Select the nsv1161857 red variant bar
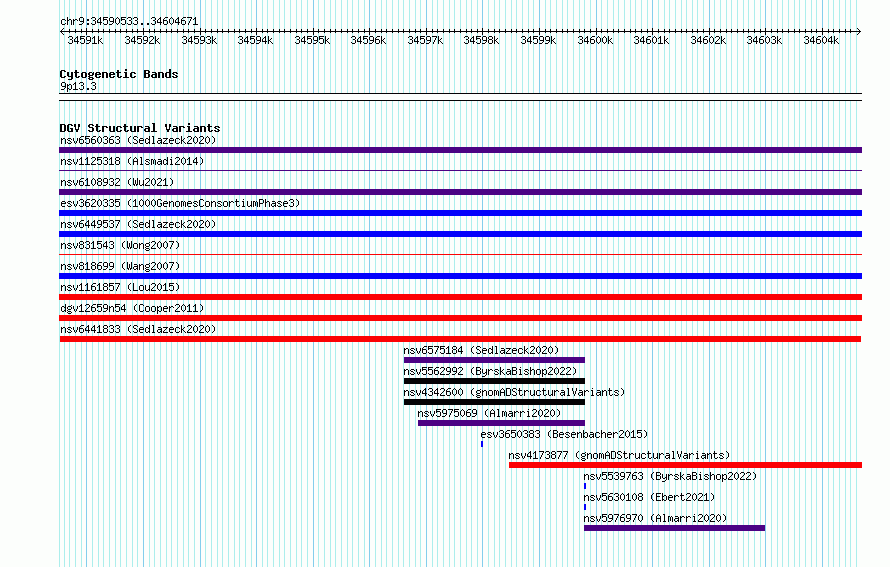Screen dimensions: 890x567 [460, 297]
